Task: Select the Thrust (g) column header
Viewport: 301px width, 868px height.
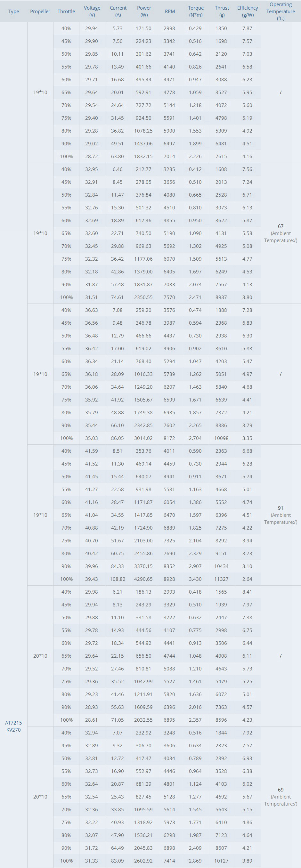Action: pos(222,12)
